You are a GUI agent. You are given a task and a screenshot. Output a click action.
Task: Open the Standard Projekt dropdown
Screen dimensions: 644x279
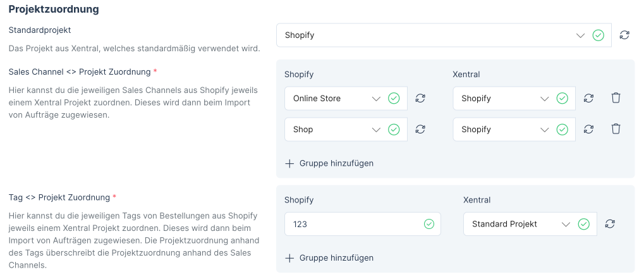click(x=566, y=224)
